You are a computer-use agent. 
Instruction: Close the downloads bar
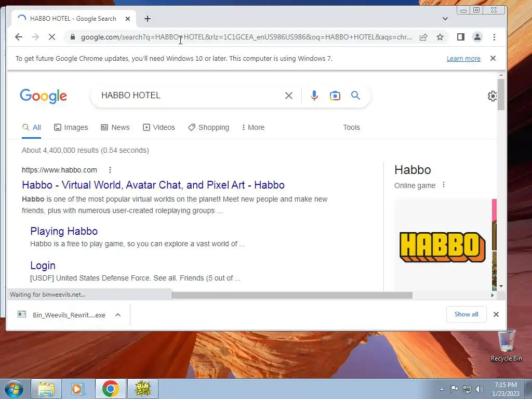click(x=496, y=314)
